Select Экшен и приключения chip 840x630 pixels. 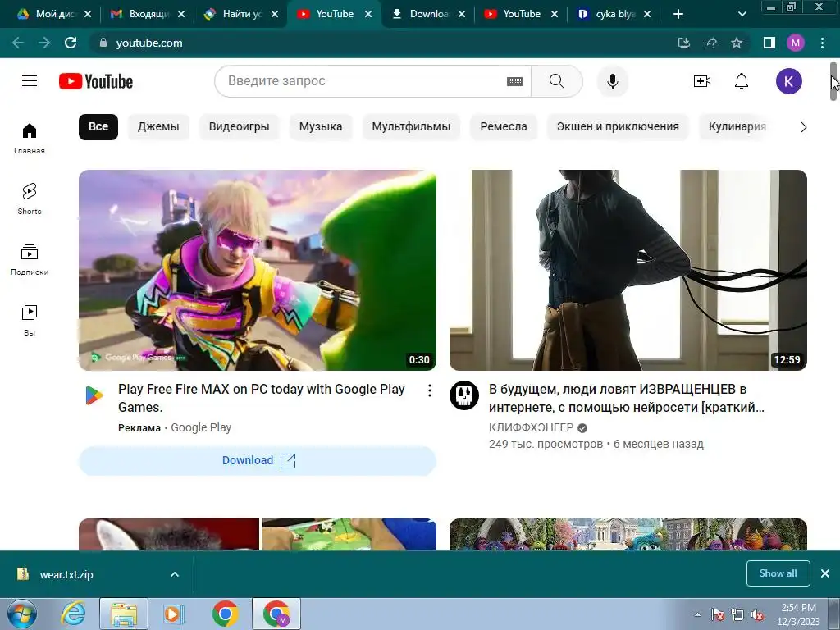point(618,127)
